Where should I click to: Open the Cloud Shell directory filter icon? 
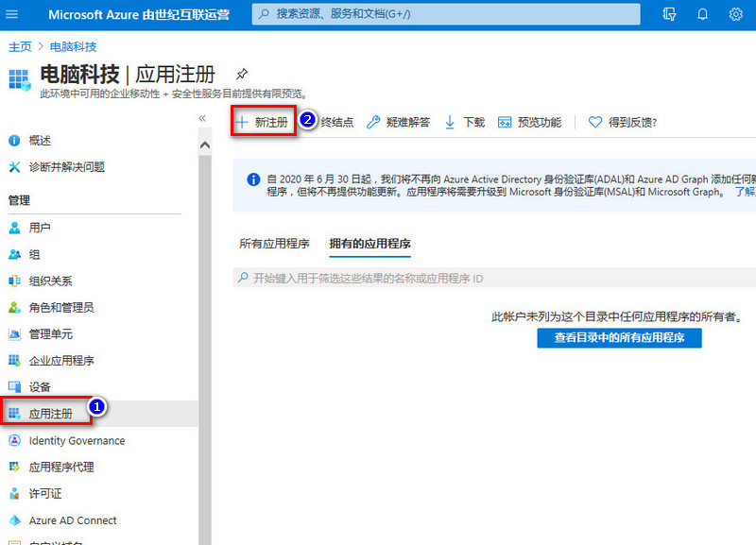(x=669, y=14)
